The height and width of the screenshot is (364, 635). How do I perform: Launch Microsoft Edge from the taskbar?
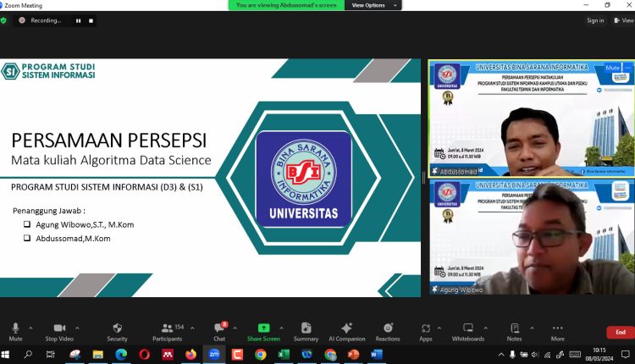(121, 355)
